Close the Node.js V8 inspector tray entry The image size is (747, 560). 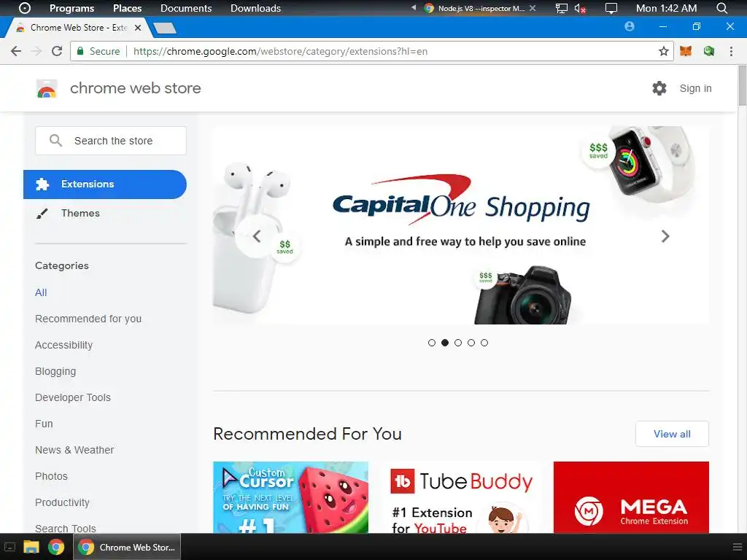533,8
